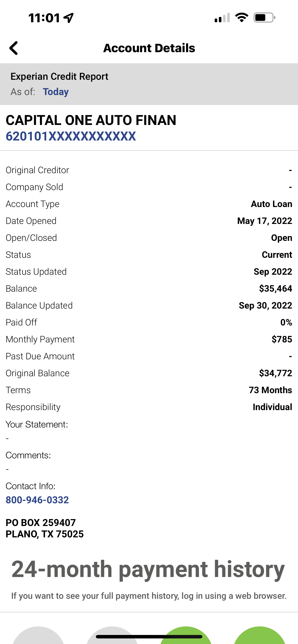Call the 800-946-0332 contact number
The width and height of the screenshot is (298, 644).
(x=37, y=500)
